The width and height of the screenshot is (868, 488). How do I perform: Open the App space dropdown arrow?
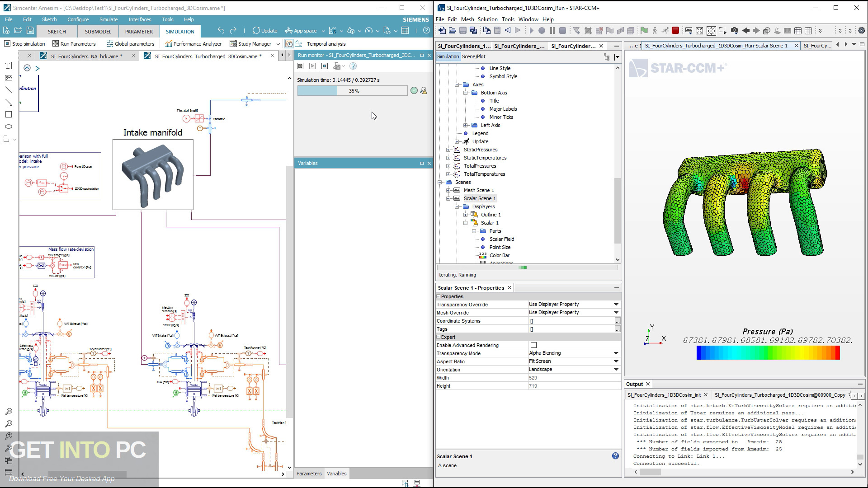pyautogui.click(x=323, y=31)
